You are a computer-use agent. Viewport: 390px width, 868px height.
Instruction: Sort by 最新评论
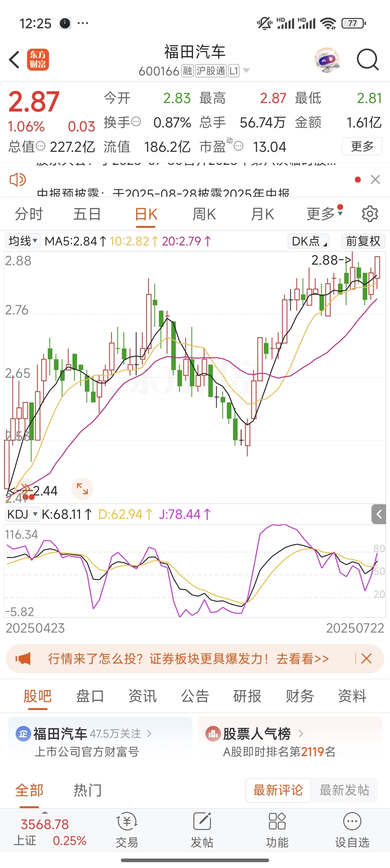278,790
